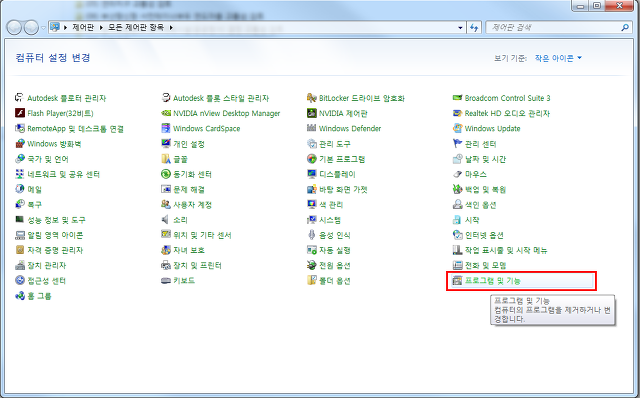This screenshot has height=398, width=640.
Task: Open Windows Defender icon
Action: (x=311, y=129)
